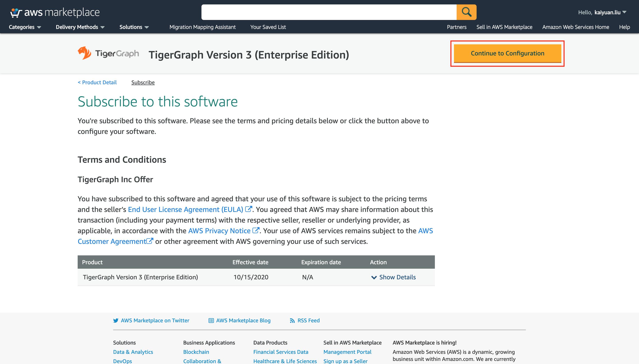The width and height of the screenshot is (639, 364).
Task: Navigate to Product Detail page
Action: tap(97, 82)
